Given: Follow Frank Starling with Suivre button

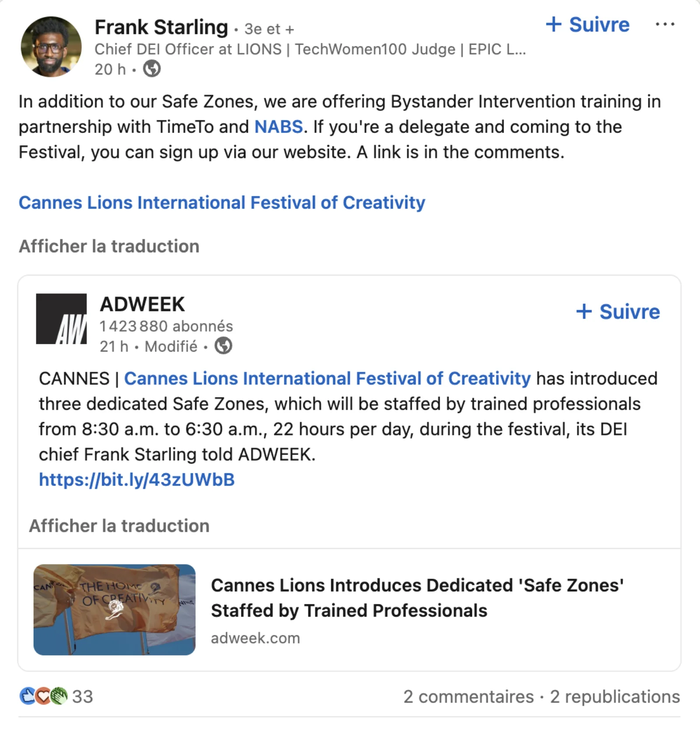Looking at the screenshot, I should pos(588,25).
